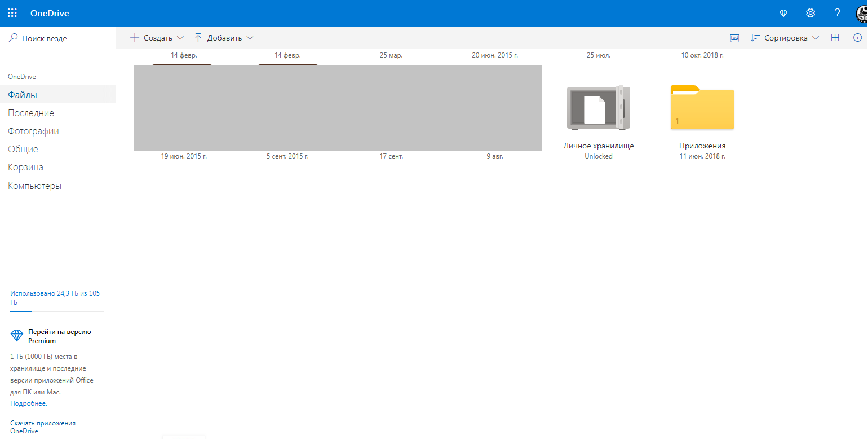Select Файлы in the sidebar
868x439 pixels.
click(x=58, y=95)
